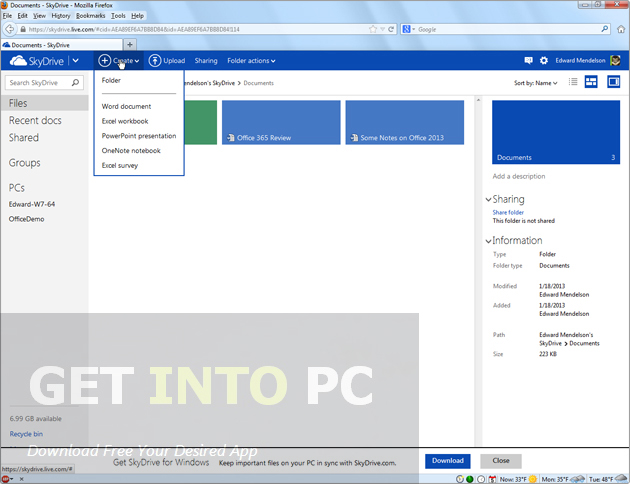Screen dimensions: 630x484
Task: Open Groups in the sidebar
Action: pos(25,163)
